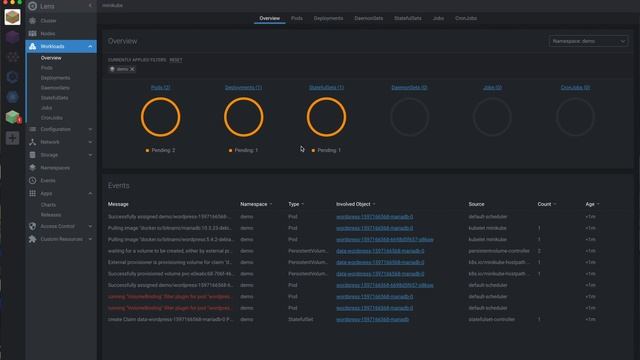Click 'persistentvolume-controller' source cell
The height and width of the screenshot is (360, 640).
tap(499, 251)
